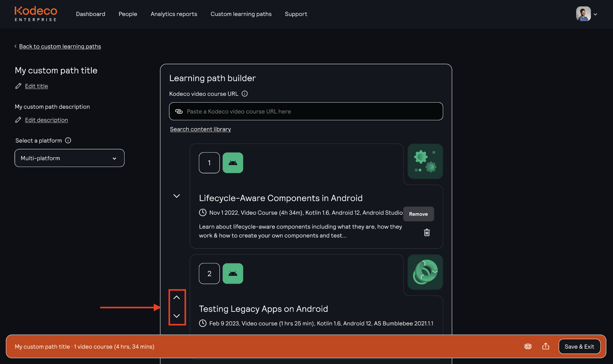Click clock icon on Testing Legacy Apps
613x364 pixels.
pos(203,323)
